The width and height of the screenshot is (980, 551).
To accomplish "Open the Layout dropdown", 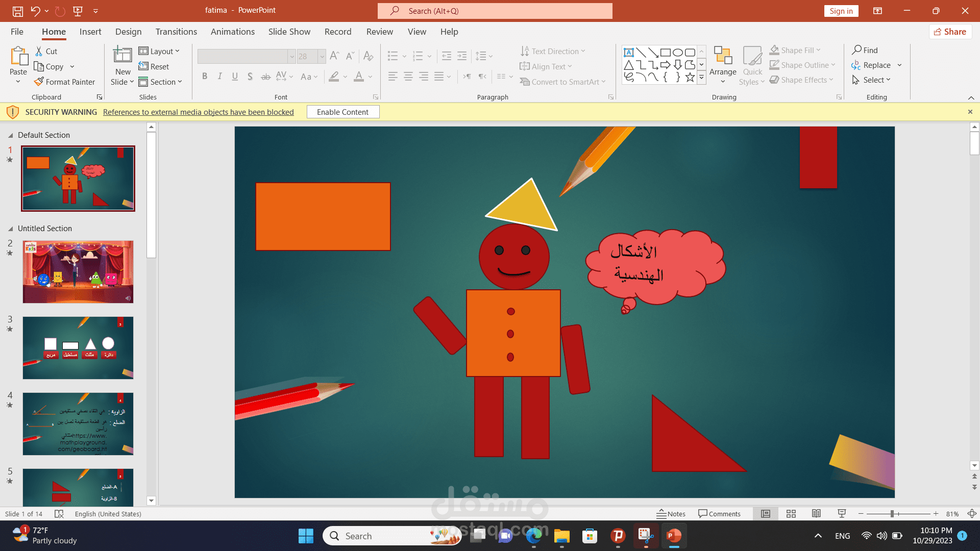I will pos(159,51).
